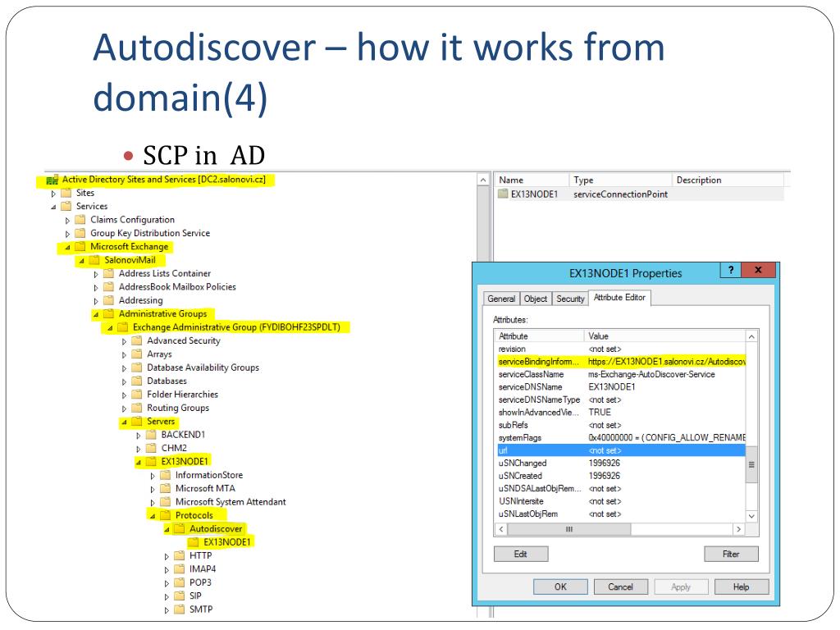Viewport: 840px width, 630px height.
Task: Click the SalonoviMail folder icon
Action: click(x=95, y=260)
